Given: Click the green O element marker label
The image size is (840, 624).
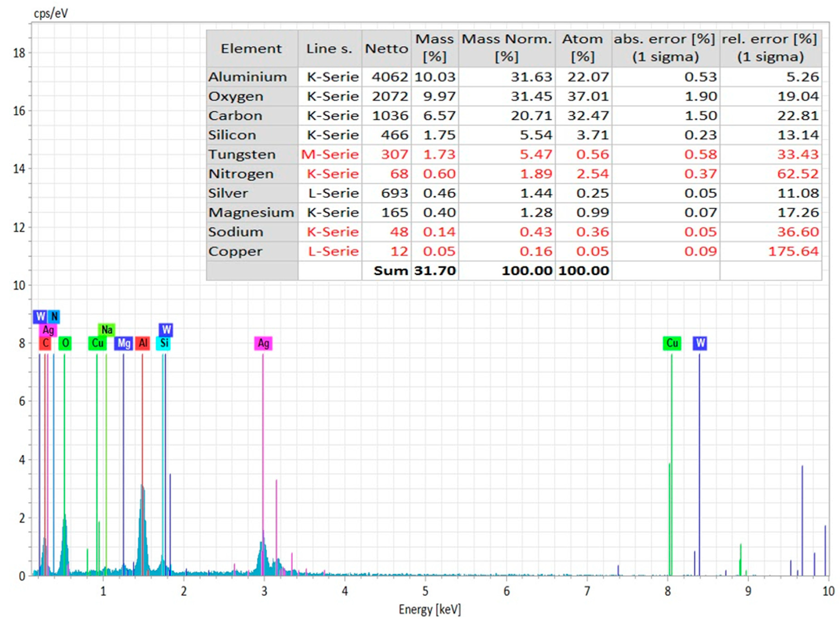Looking at the screenshot, I should click(x=65, y=343).
